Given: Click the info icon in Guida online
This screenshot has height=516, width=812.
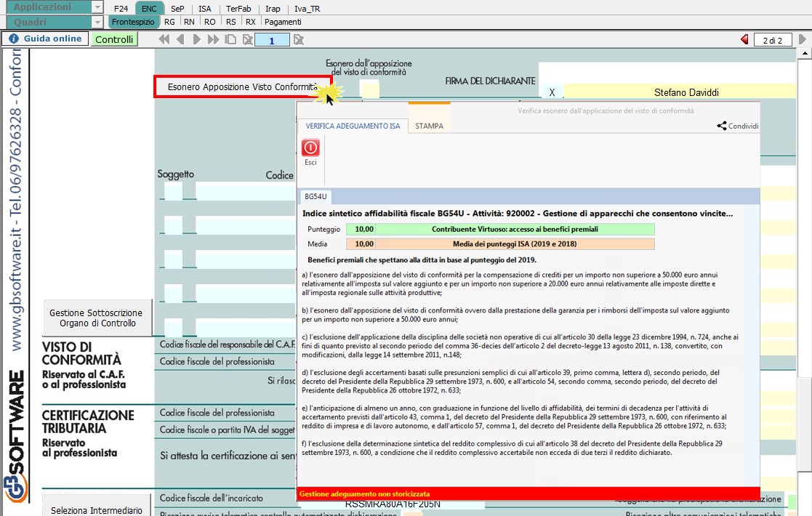Looking at the screenshot, I should click(14, 39).
